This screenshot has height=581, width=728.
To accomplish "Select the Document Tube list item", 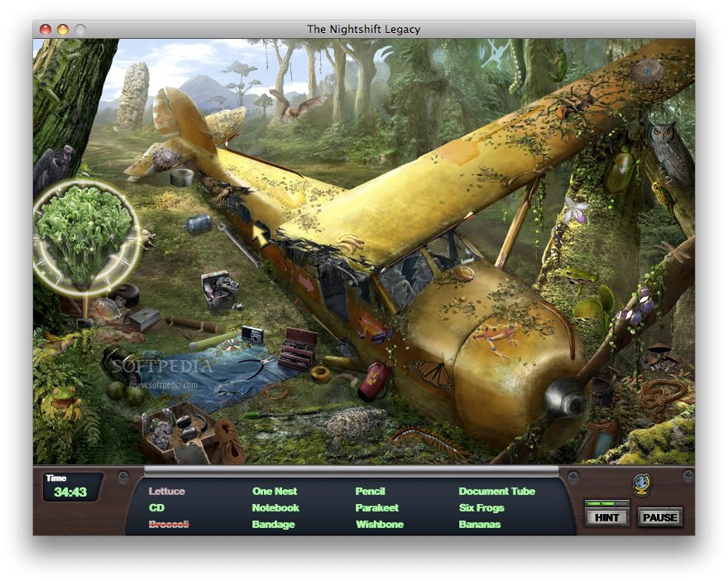I will point(497,491).
